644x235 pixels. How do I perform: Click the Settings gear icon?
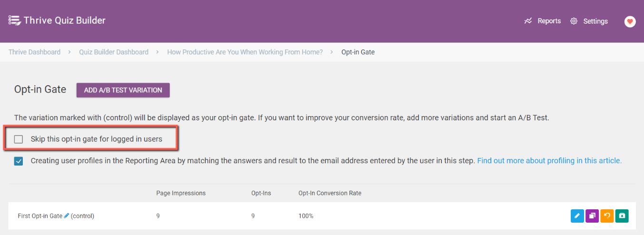point(574,21)
